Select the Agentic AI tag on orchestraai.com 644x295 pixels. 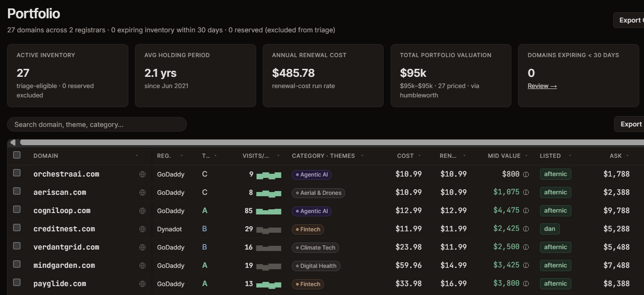tap(311, 175)
